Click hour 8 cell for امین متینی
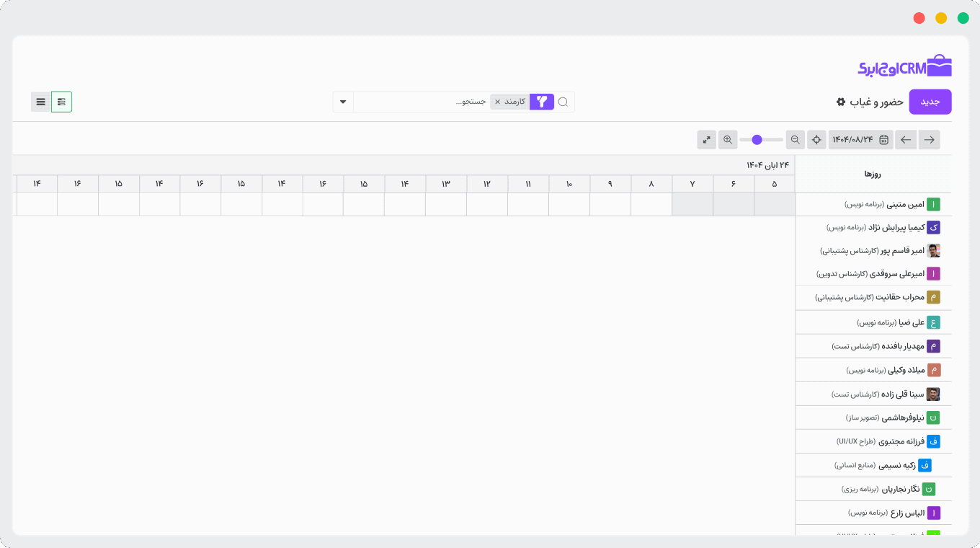Screen dimensions: 980x548 pos(651,204)
